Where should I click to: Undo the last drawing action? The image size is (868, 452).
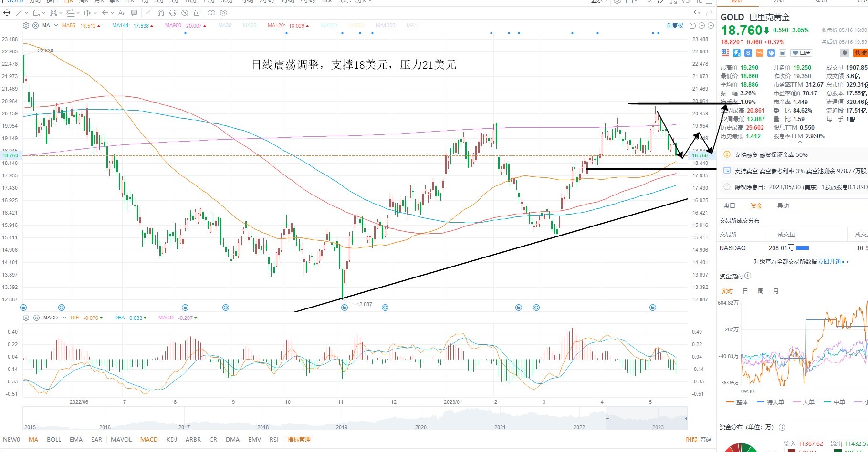tap(697, 13)
